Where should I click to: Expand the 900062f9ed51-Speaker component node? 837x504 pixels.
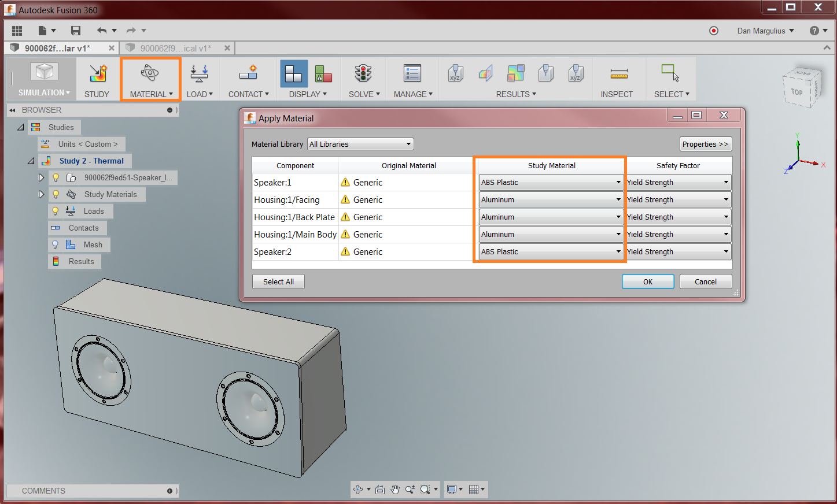point(41,177)
